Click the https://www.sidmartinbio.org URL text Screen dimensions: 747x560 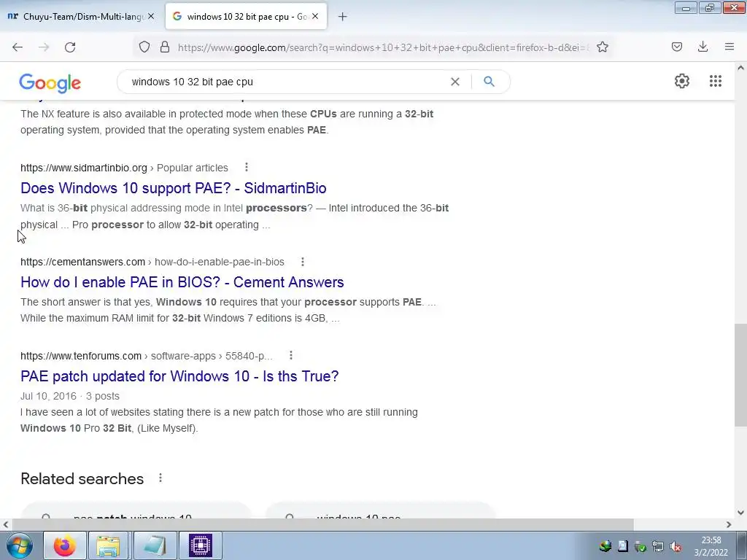(x=84, y=168)
